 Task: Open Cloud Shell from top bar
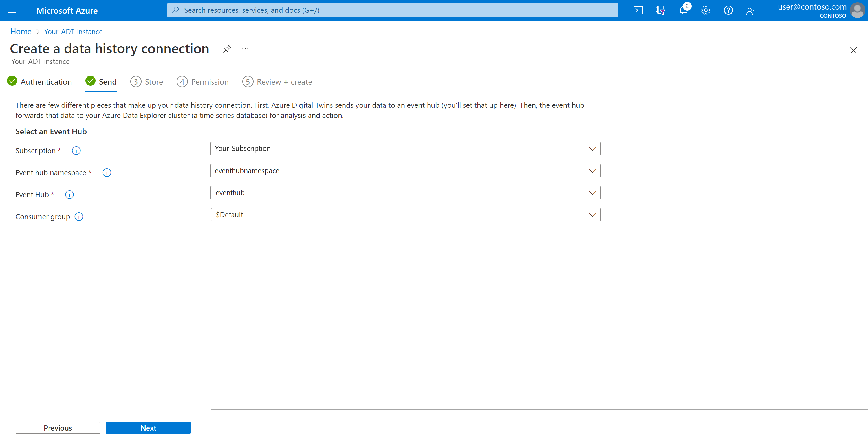tap(638, 10)
